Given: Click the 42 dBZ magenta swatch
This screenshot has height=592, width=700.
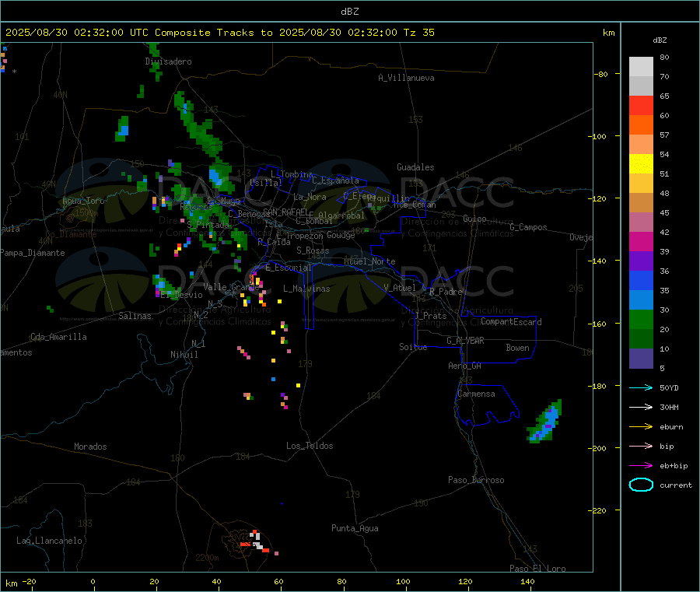Looking at the screenshot, I should pos(641,241).
